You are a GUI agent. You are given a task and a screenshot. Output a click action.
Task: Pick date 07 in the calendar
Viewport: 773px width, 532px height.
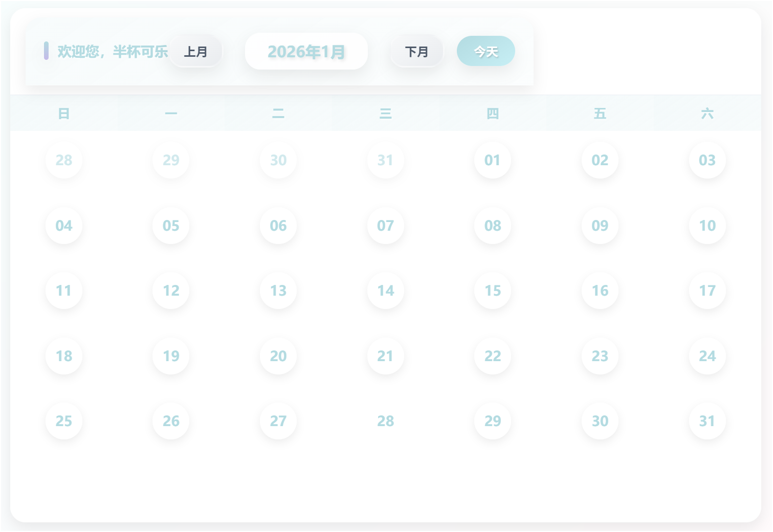click(x=385, y=226)
